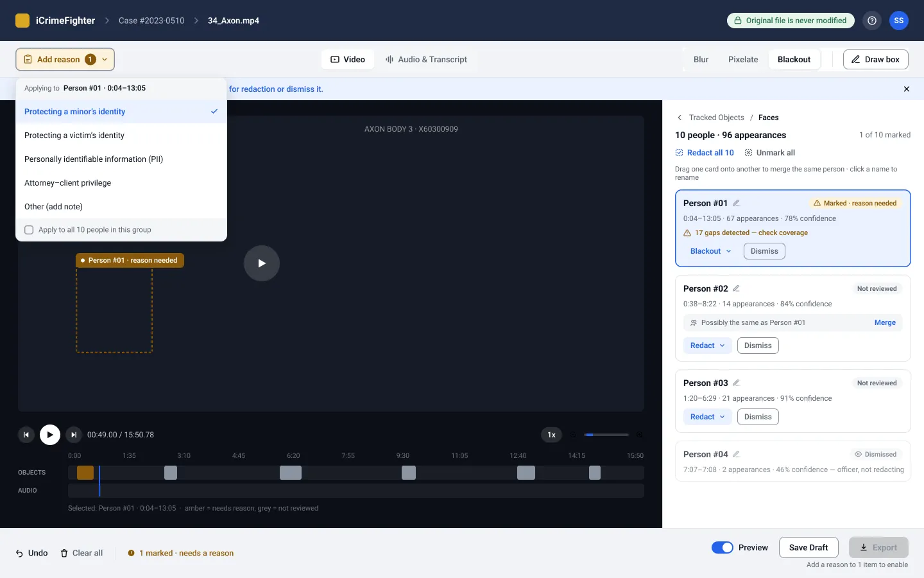Click the iCrimeFighter logo icon
This screenshot has height=578, width=924.
pos(22,21)
